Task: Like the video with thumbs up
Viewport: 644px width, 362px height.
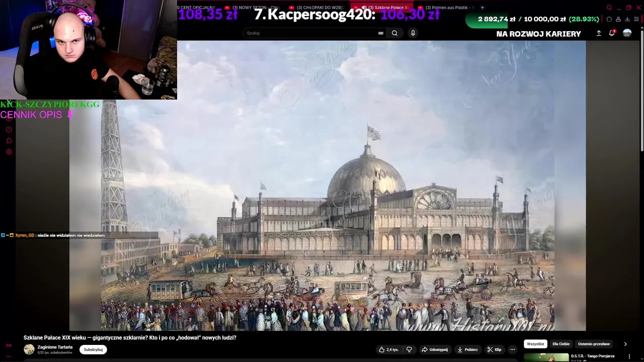Action: pos(388,349)
